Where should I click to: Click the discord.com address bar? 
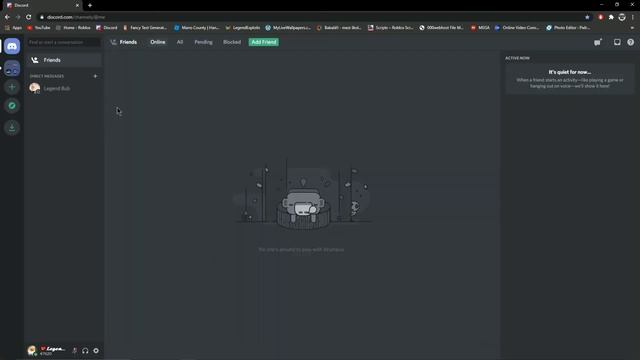310,17
